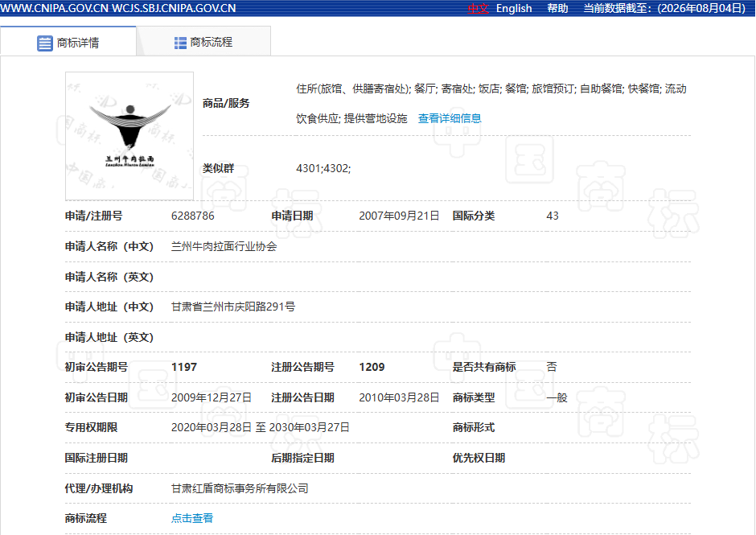Select application date 2007年09月21日
The width and height of the screenshot is (756, 535).
click(399, 216)
